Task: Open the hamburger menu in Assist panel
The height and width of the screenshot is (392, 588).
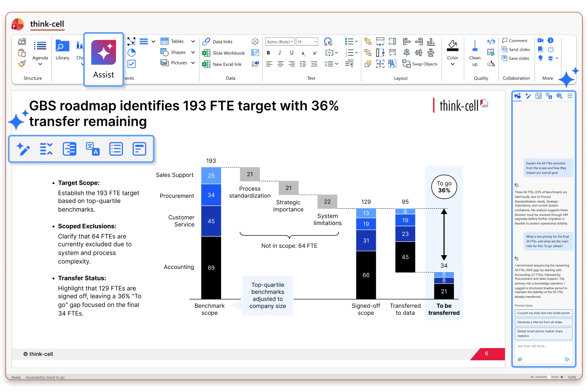Action: pos(570,96)
